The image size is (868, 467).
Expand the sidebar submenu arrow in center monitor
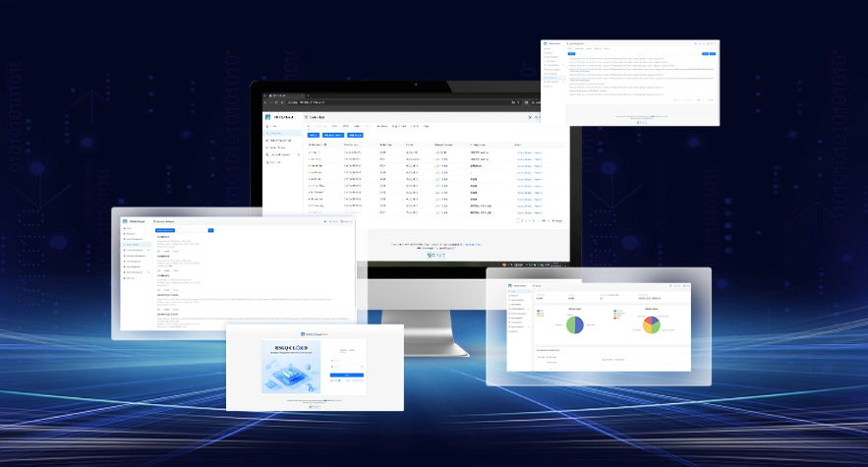tap(299, 154)
